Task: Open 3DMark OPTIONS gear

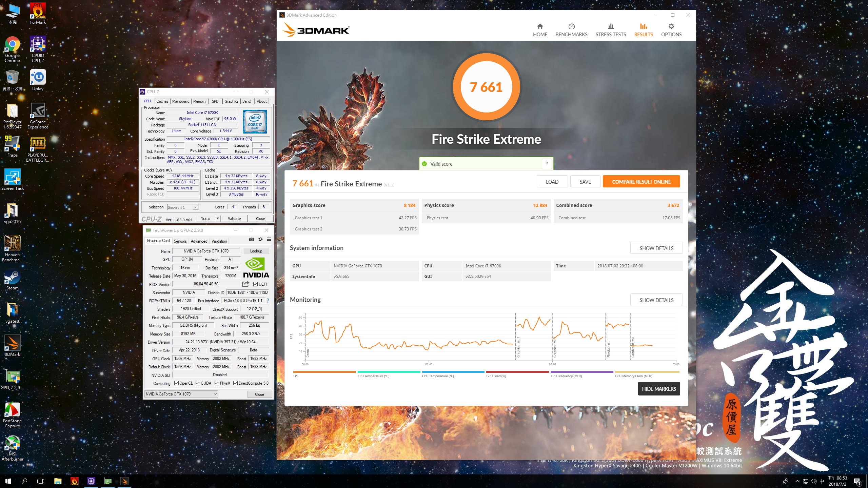Action: click(671, 30)
